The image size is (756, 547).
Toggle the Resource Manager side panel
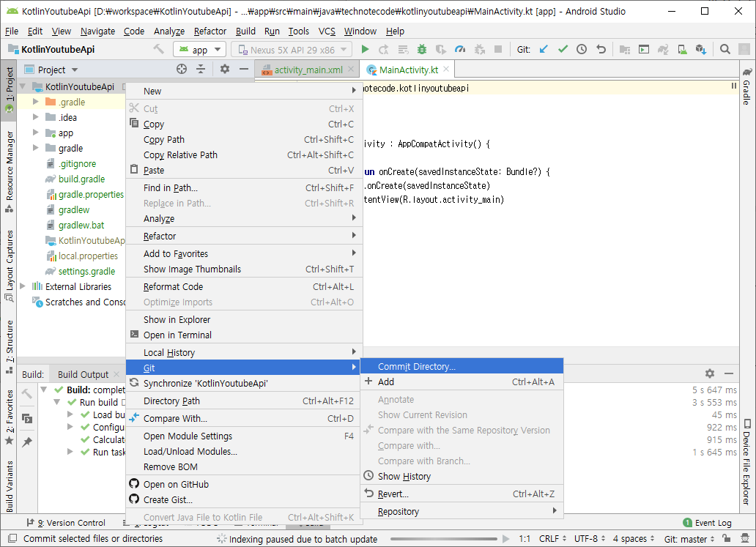coord(10,172)
